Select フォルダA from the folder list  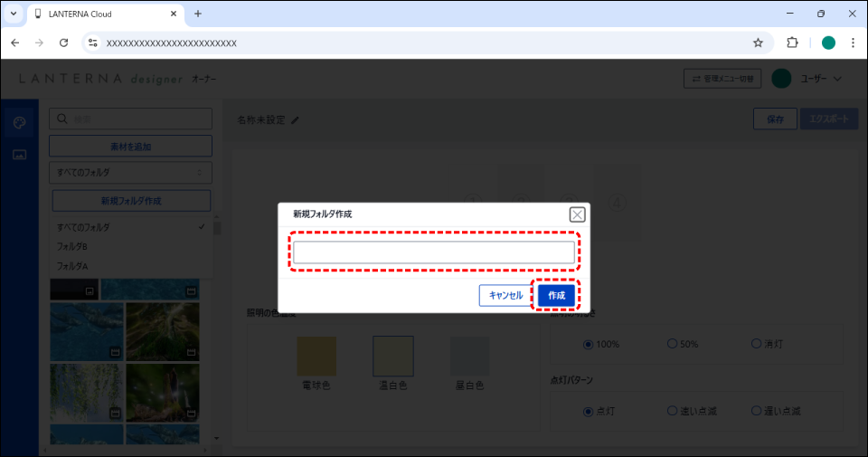72,266
